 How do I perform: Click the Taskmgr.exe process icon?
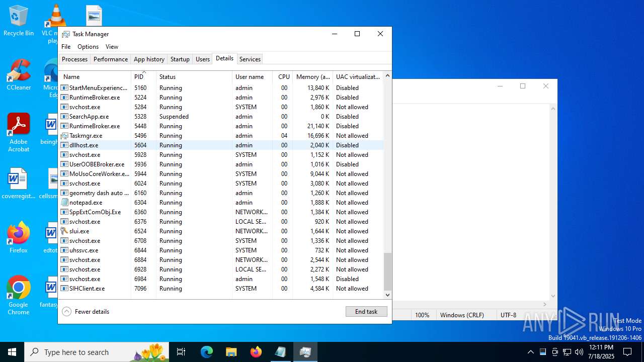(x=64, y=136)
